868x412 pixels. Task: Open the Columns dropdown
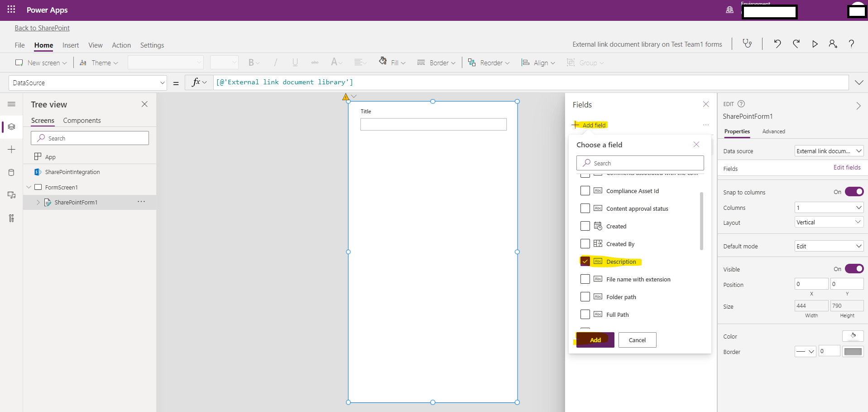pyautogui.click(x=829, y=208)
